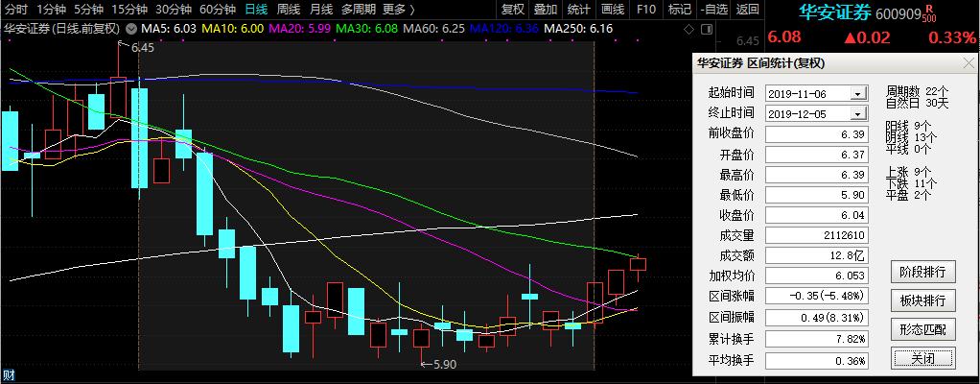Open the 起始时间 date dropdown arrow

tap(859, 94)
